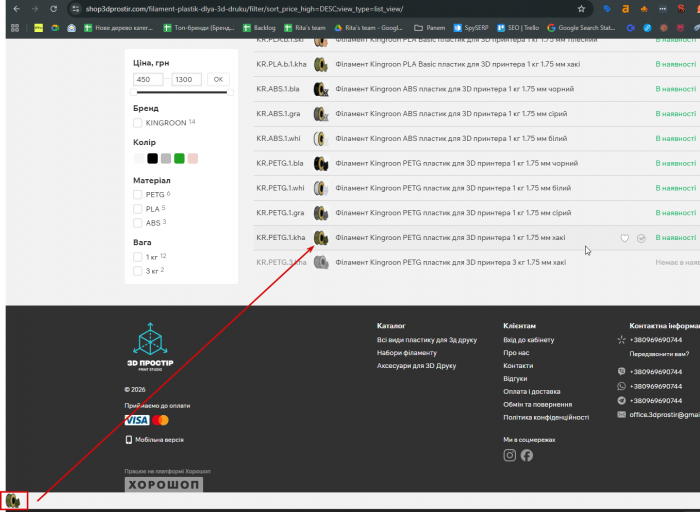700x512 pixels.
Task: Open the Panem bookmarks folder
Action: coord(429,28)
